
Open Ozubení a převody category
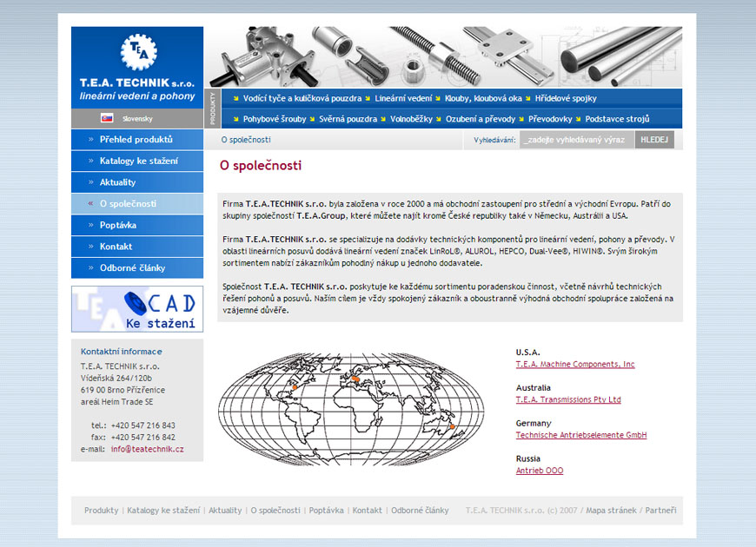(481, 119)
